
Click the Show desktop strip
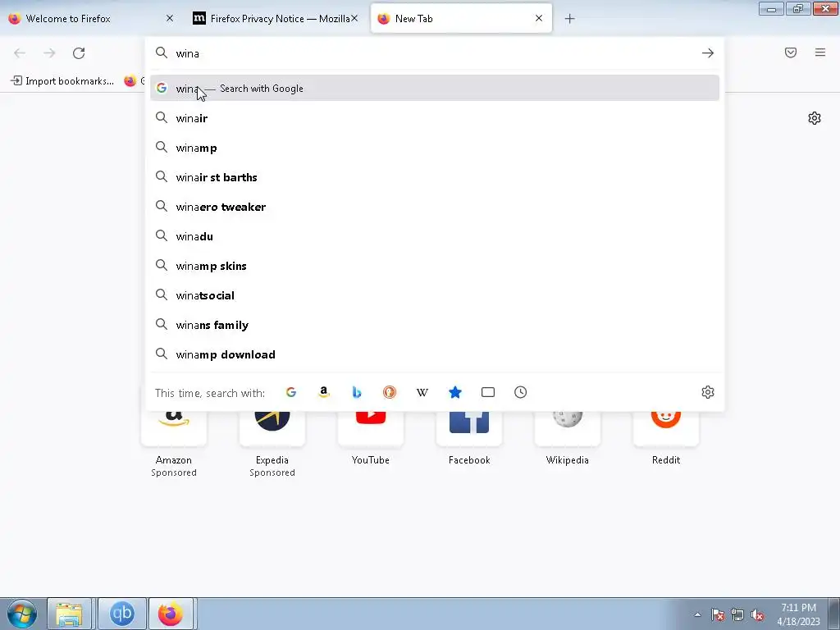[833, 614]
